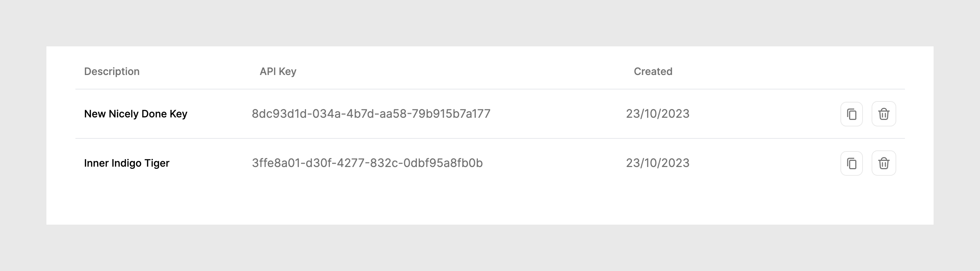This screenshot has width=980, height=271.
Task: Click the empty white area below the table
Action: tap(490, 201)
